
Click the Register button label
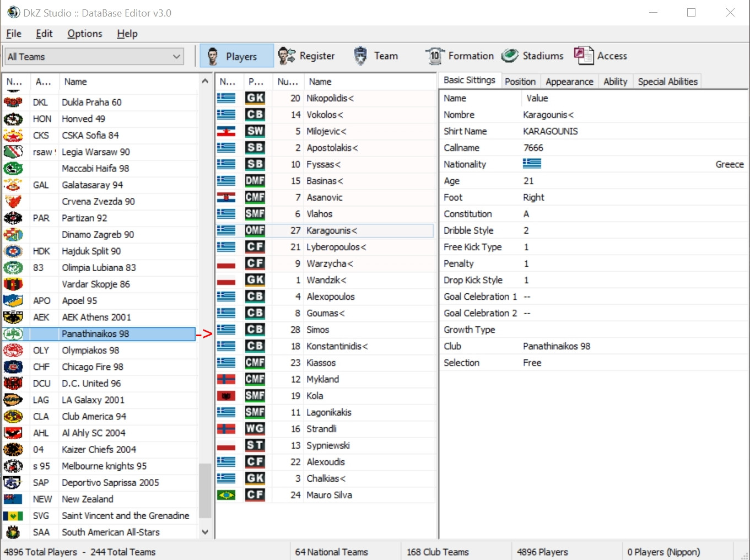[317, 56]
